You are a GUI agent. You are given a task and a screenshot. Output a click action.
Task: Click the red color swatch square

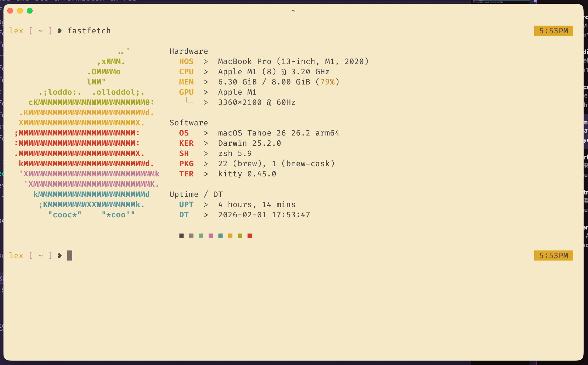[x=250, y=235]
